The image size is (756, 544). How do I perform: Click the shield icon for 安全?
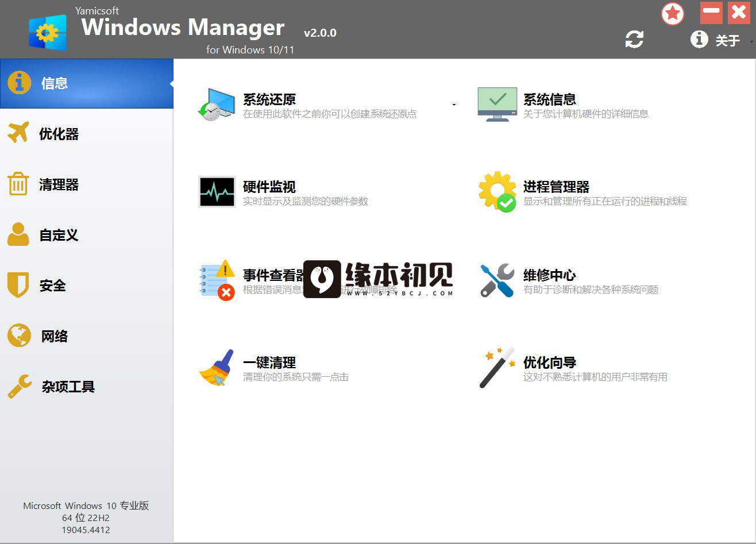point(18,285)
